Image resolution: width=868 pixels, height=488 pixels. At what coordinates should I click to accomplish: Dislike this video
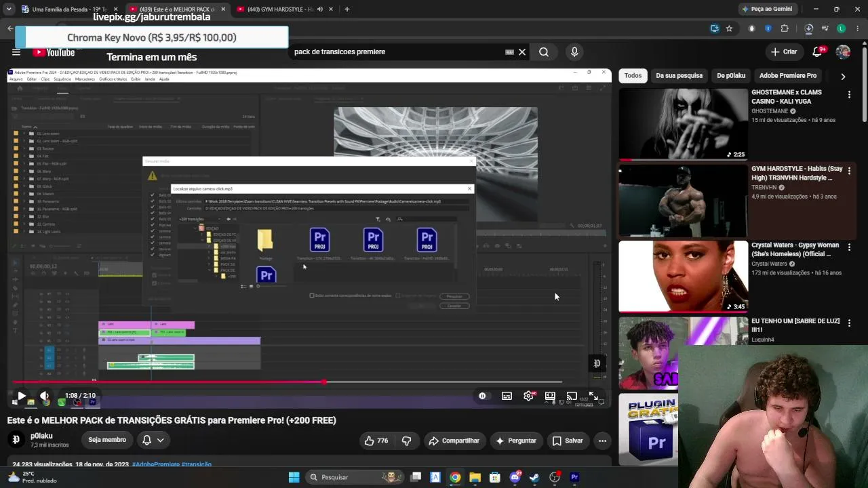pos(406,441)
